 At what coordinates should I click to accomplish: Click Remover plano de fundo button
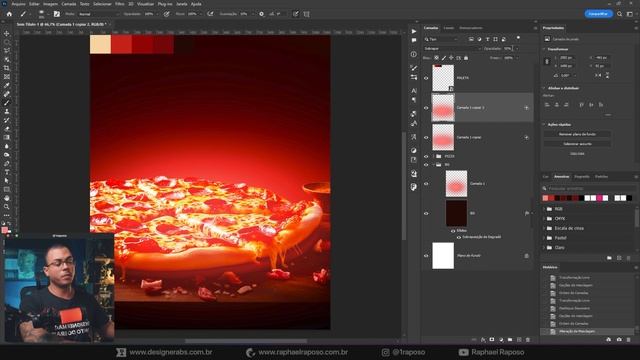tap(577, 134)
